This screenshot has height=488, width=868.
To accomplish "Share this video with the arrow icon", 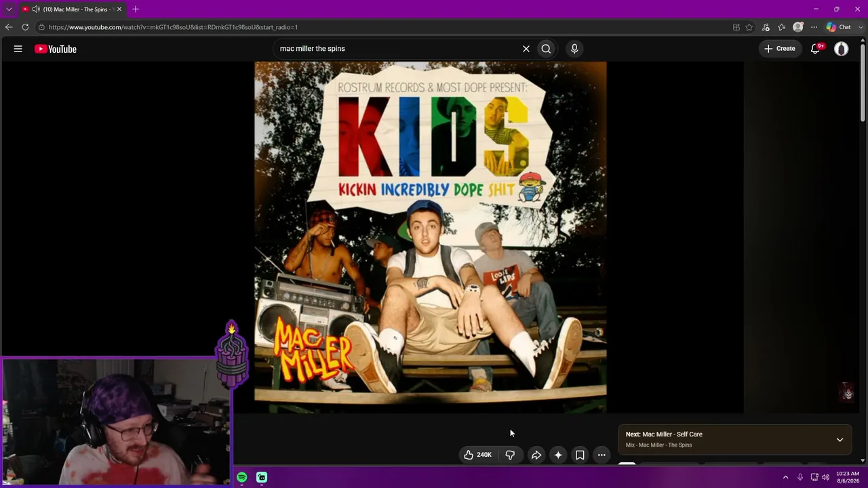I will pyautogui.click(x=536, y=455).
